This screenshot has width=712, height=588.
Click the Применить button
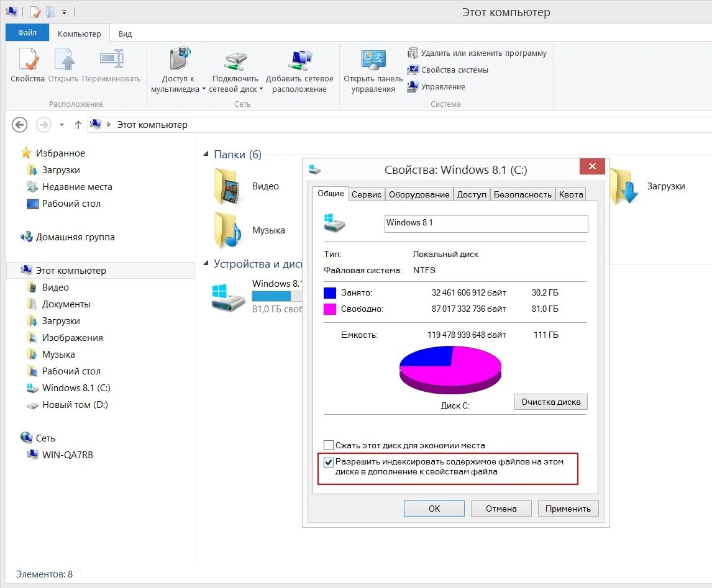coord(568,508)
